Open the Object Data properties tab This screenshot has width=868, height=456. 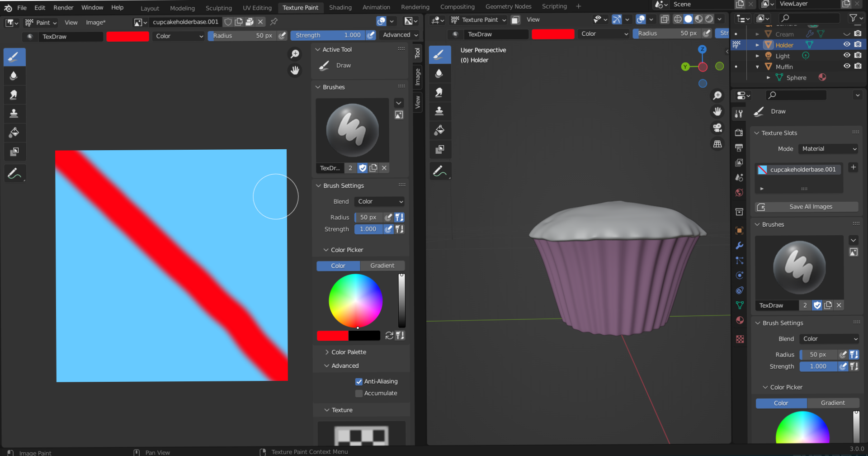click(x=739, y=305)
